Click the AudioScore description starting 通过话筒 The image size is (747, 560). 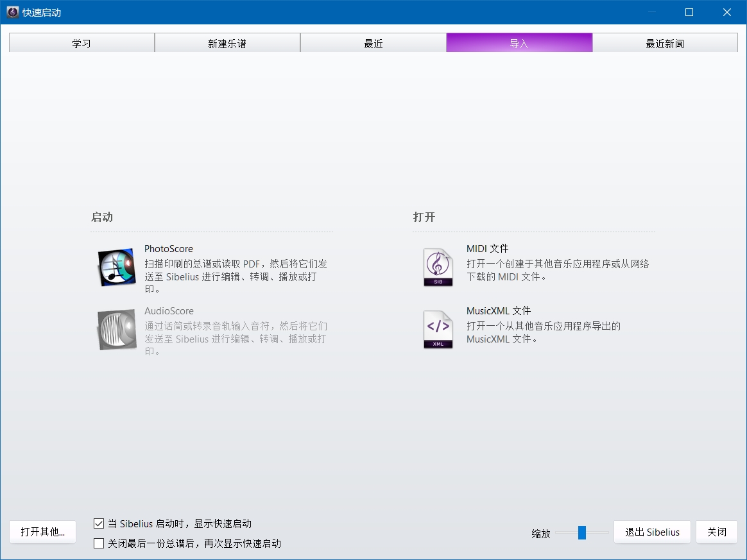(236, 339)
